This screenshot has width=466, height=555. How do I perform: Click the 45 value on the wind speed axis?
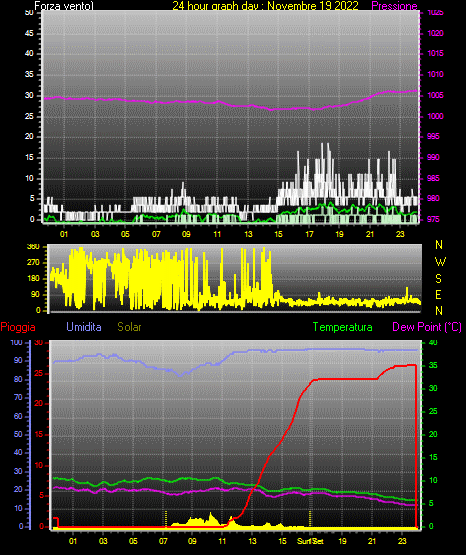(29, 33)
